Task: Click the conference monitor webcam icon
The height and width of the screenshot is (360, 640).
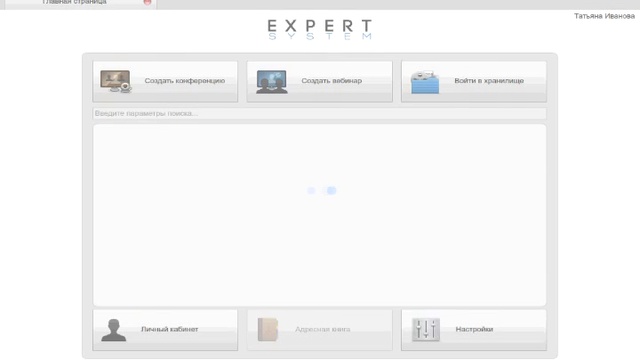Action: coord(116,81)
